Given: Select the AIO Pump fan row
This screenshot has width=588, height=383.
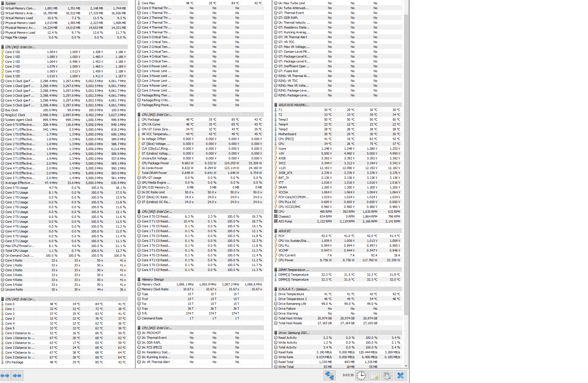Looking at the screenshot, I should pos(285,221).
